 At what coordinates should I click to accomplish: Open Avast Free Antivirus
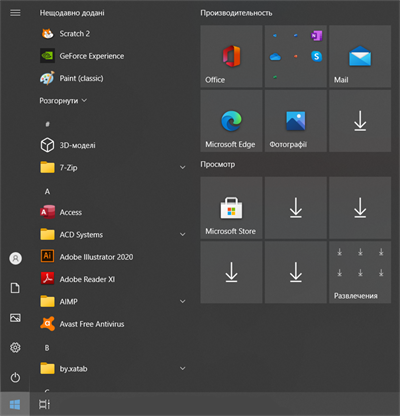82,324
